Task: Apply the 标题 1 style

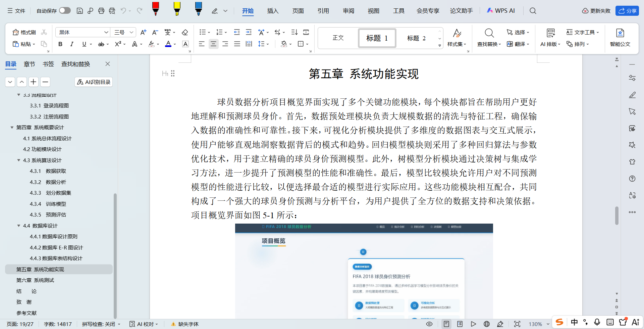Action: [x=377, y=38]
